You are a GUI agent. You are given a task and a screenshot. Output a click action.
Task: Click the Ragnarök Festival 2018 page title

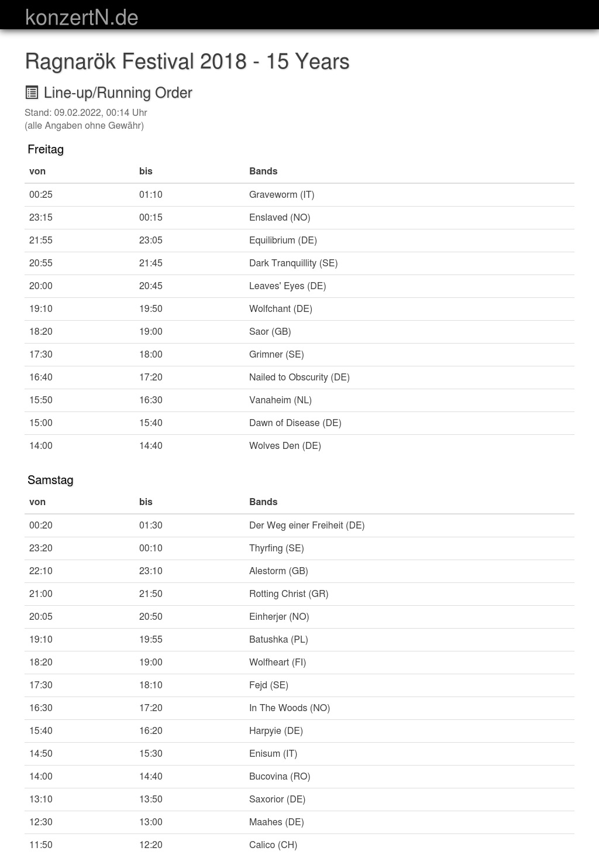pyautogui.click(x=187, y=61)
